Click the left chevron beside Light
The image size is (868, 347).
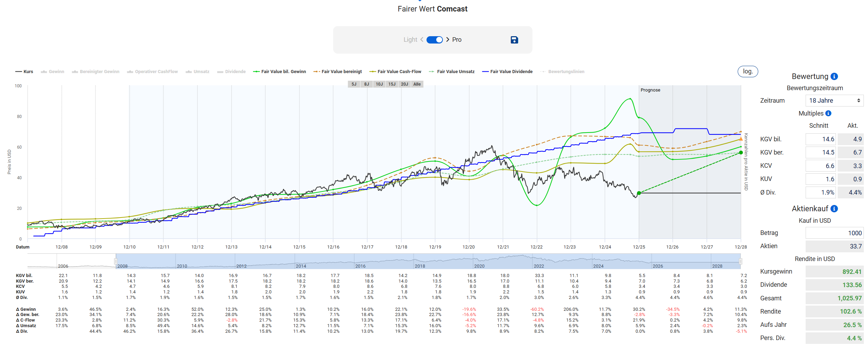pos(422,40)
